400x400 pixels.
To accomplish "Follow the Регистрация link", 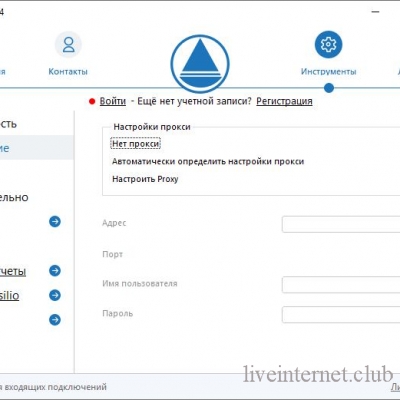I will click(284, 101).
